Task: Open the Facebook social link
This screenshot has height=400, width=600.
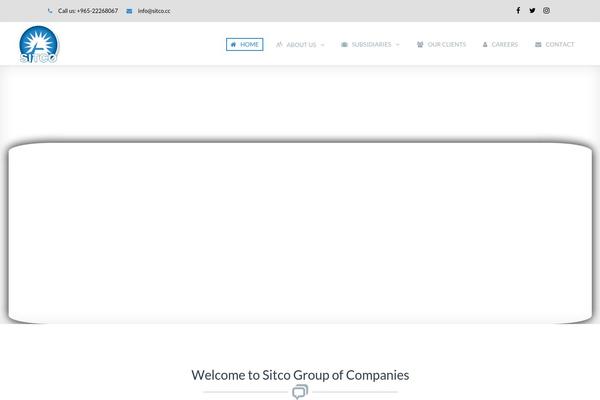Action: [x=518, y=11]
